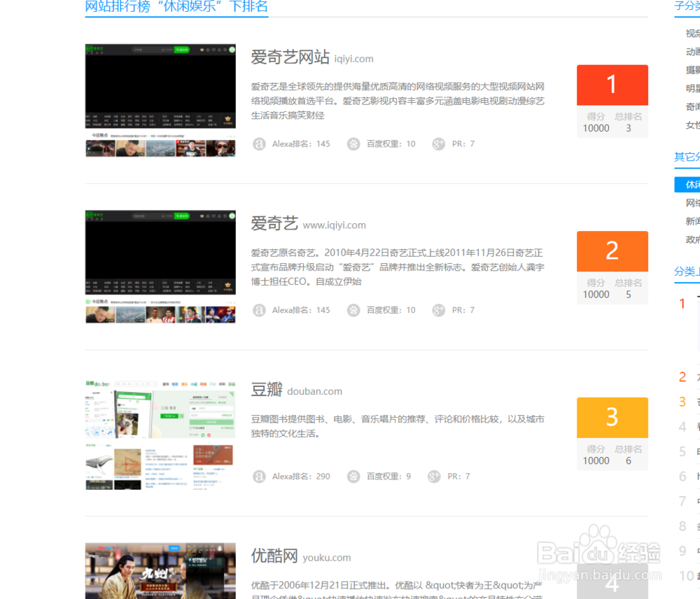Click the Alexa icon in 豆瓣 row
Viewport: 700px width, 599px height.
pos(259,477)
